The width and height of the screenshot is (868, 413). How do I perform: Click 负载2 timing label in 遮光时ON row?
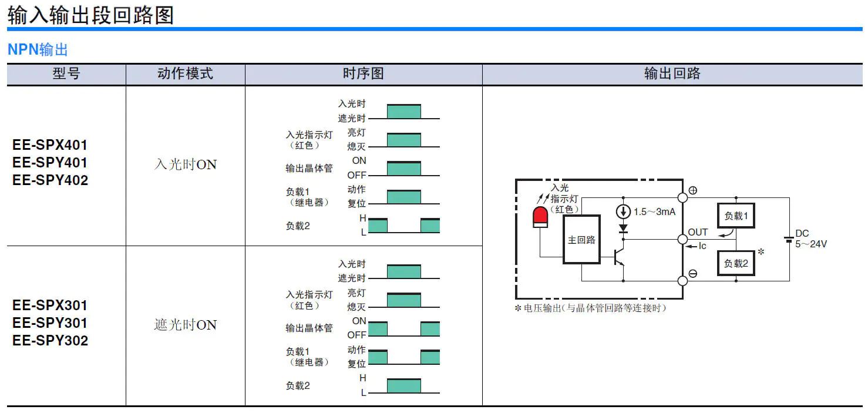pos(298,386)
